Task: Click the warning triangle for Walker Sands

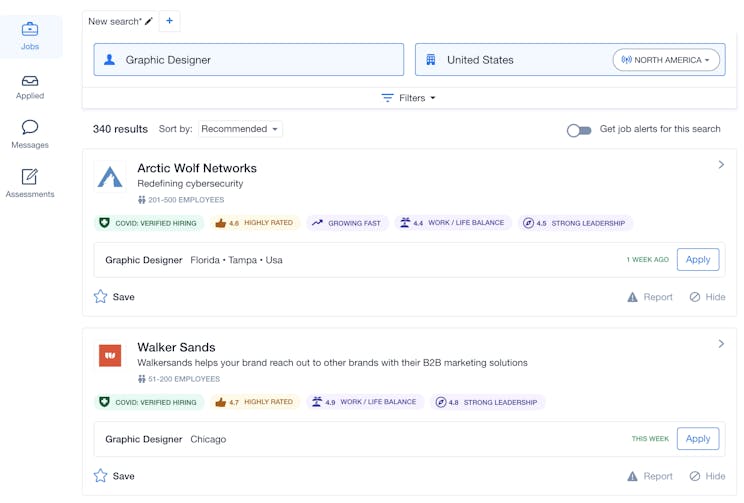Action: tap(632, 476)
